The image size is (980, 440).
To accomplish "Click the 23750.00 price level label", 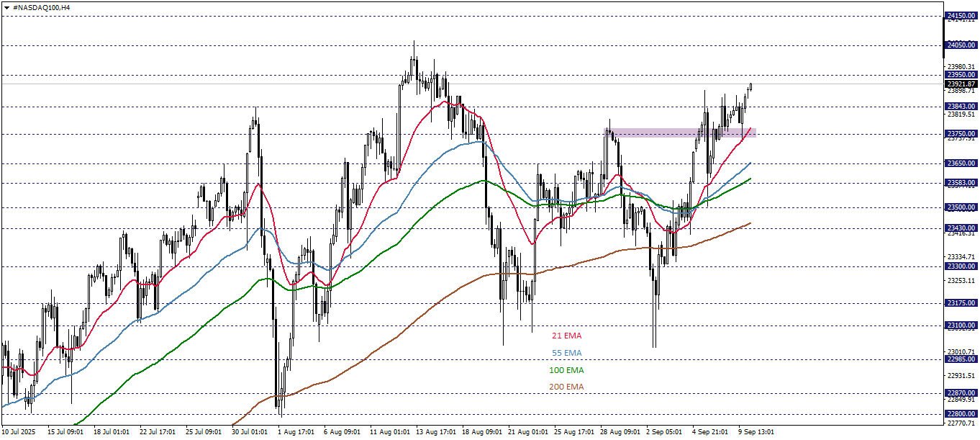I will pos(961,134).
